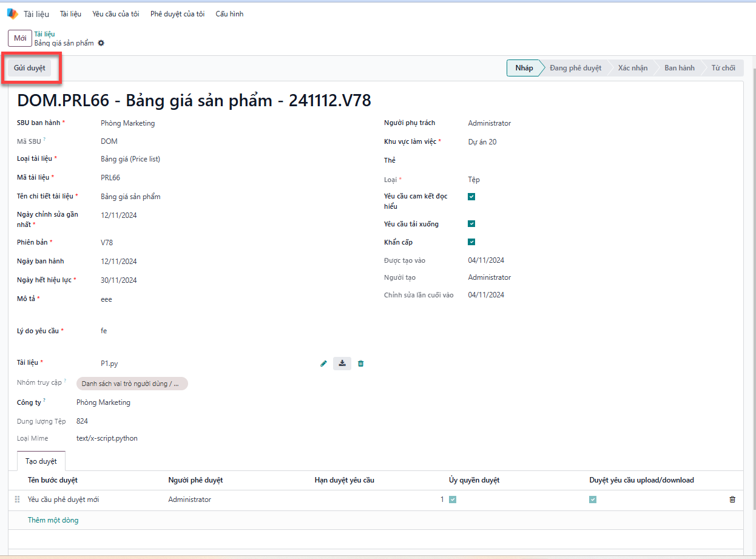Grab the drag handle of the approval row

tap(17, 500)
